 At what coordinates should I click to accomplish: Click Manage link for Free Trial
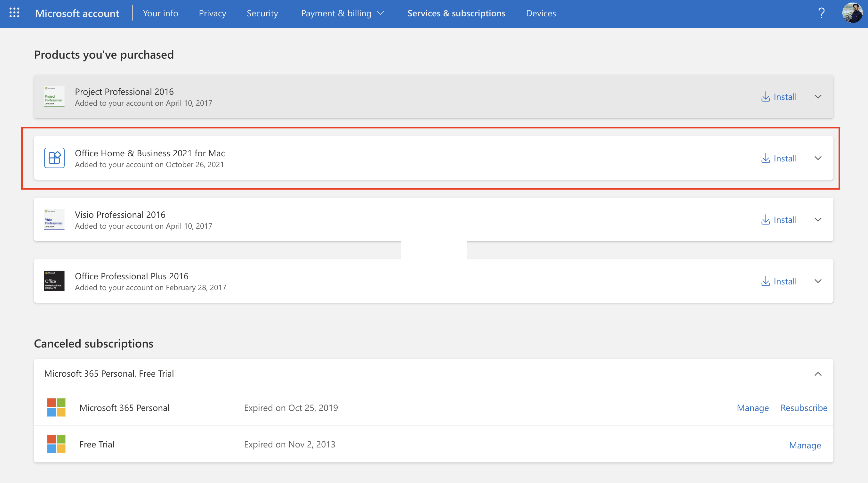tap(805, 445)
